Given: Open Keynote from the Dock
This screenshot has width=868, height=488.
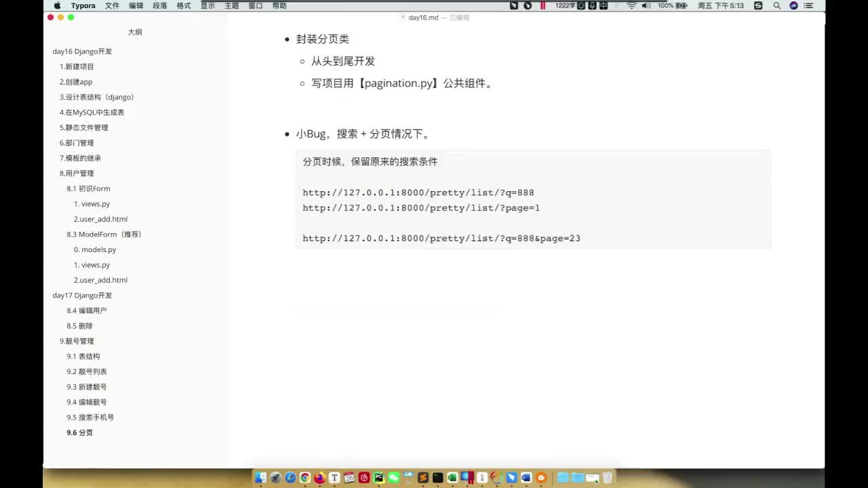Looking at the screenshot, I should coord(408,478).
